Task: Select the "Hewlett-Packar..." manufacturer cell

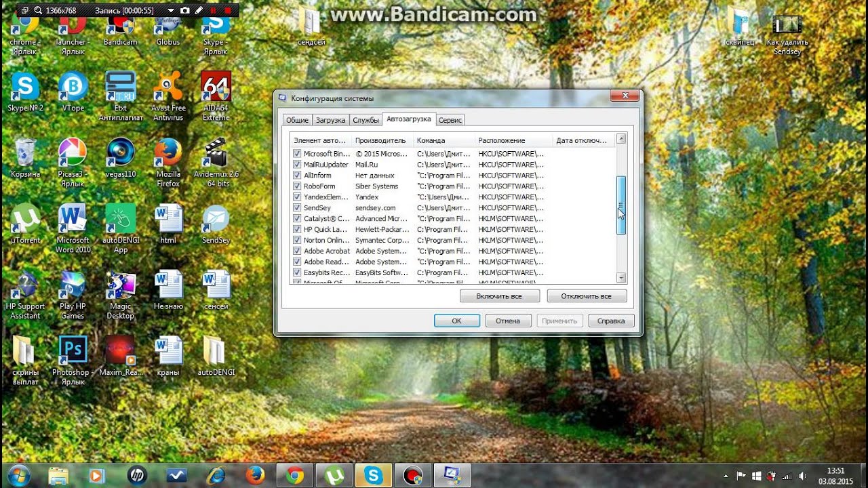Action: point(382,229)
